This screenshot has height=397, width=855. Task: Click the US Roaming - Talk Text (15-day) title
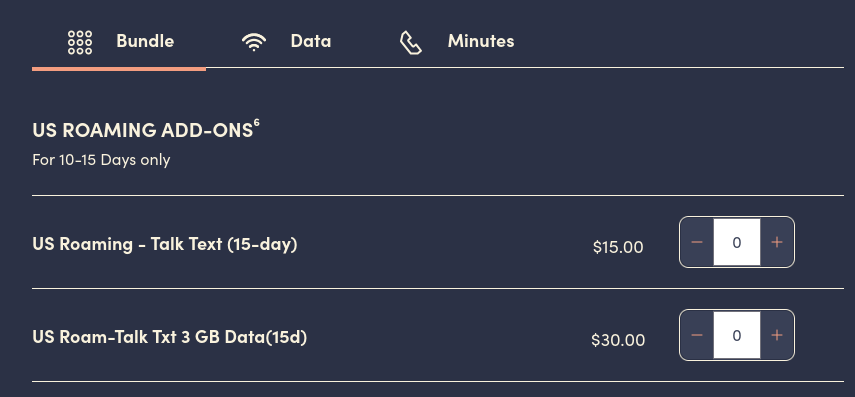click(x=165, y=244)
